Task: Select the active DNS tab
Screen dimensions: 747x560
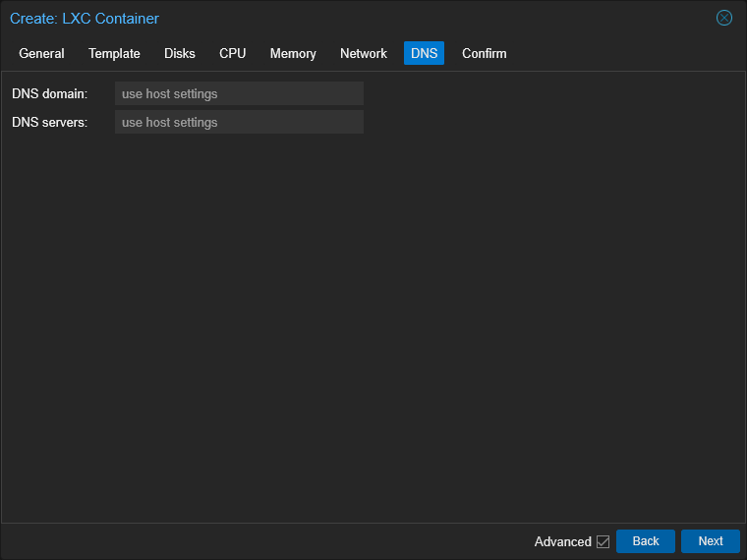Action: click(x=424, y=53)
